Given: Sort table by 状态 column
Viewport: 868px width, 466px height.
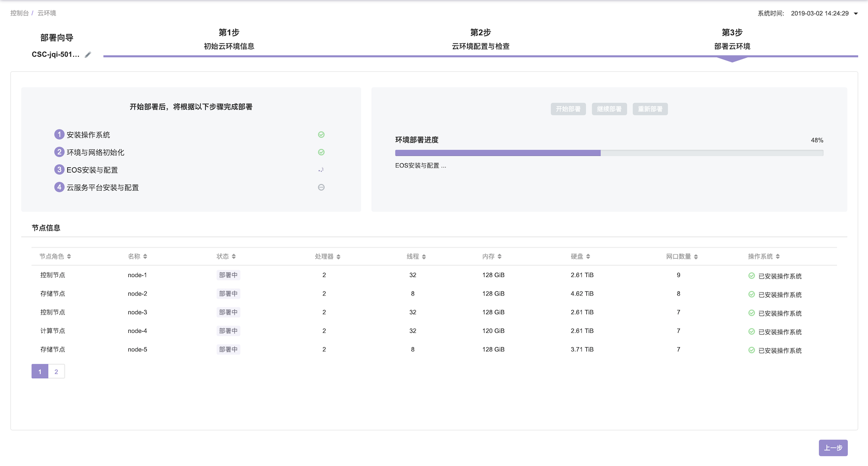Looking at the screenshot, I should click(234, 257).
